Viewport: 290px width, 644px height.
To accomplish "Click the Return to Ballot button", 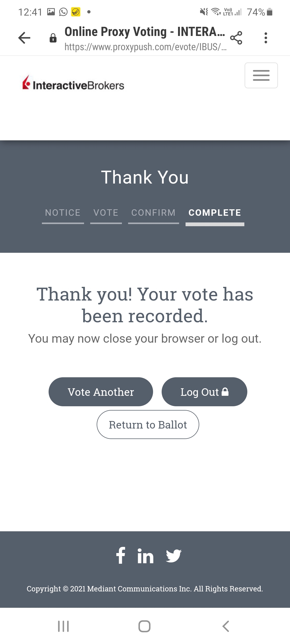I will click(x=148, y=425).
